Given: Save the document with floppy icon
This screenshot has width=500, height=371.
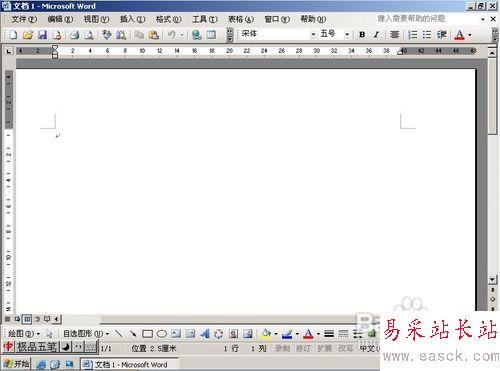Looking at the screenshot, I should (x=42, y=35).
